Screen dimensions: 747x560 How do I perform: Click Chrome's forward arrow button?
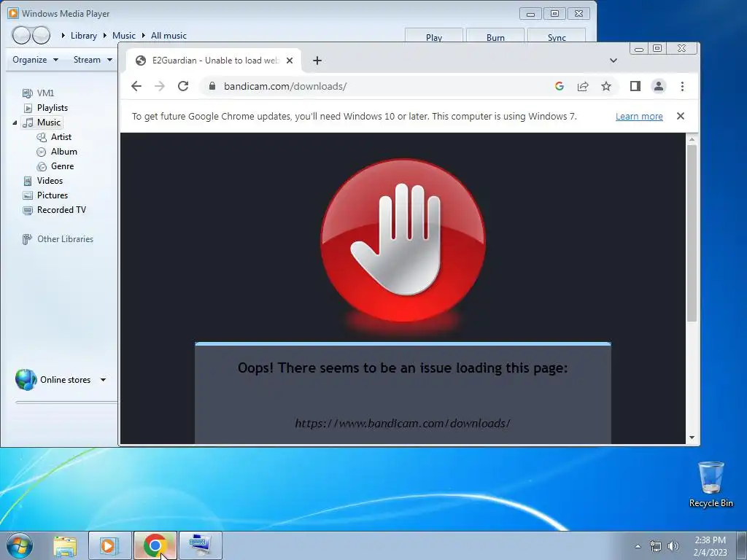160,86
